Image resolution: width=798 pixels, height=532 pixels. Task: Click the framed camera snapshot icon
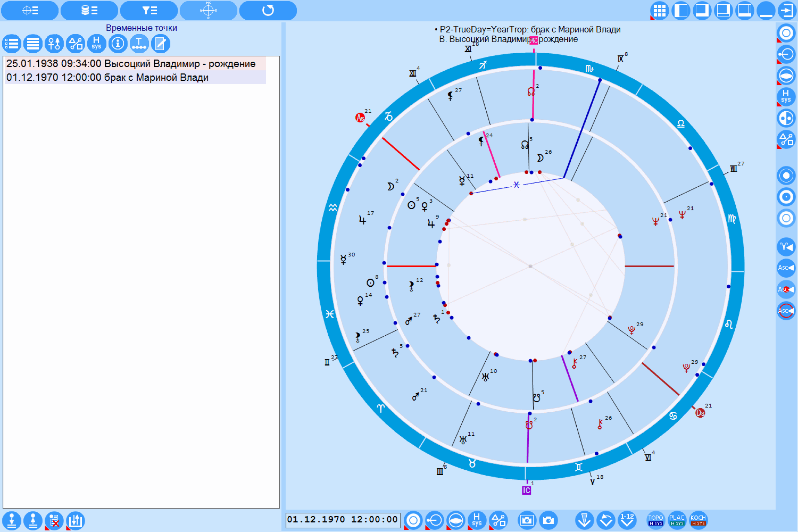pos(527,520)
